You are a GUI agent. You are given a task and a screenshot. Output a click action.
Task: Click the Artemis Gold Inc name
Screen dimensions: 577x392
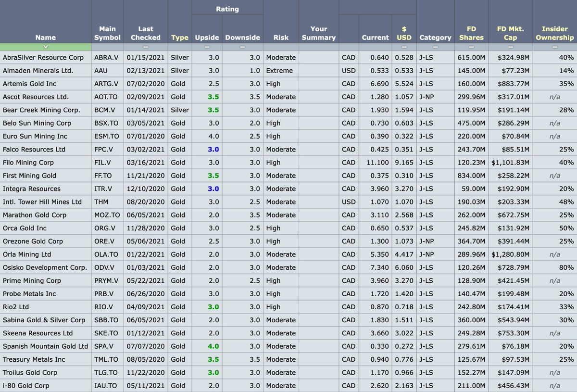point(29,84)
